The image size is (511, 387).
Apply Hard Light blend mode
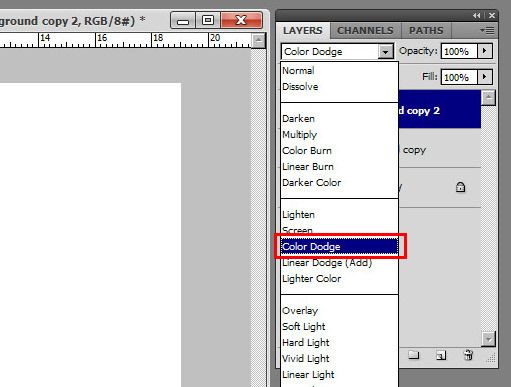pyautogui.click(x=339, y=343)
